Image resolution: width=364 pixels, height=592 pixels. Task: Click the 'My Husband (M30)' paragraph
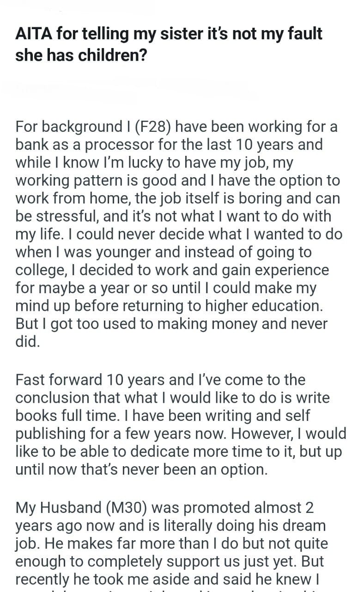pyautogui.click(x=170, y=543)
